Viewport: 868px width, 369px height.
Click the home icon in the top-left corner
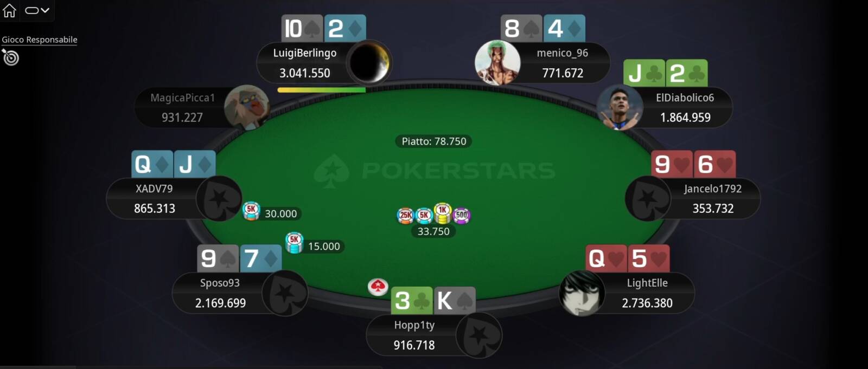tap(9, 10)
